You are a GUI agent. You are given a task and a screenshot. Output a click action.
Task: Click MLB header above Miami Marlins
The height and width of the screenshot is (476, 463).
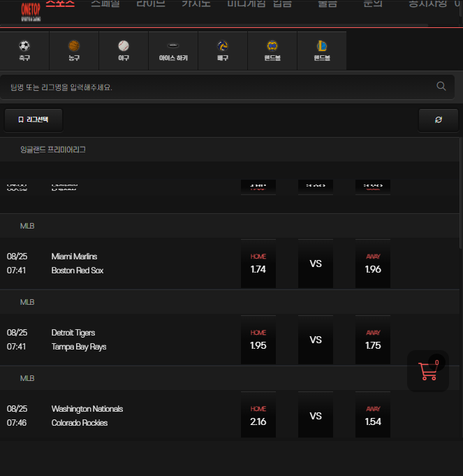(230, 226)
